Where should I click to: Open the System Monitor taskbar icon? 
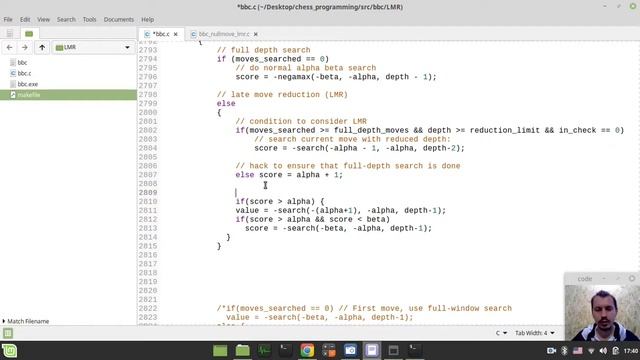pyautogui.click(x=264, y=351)
